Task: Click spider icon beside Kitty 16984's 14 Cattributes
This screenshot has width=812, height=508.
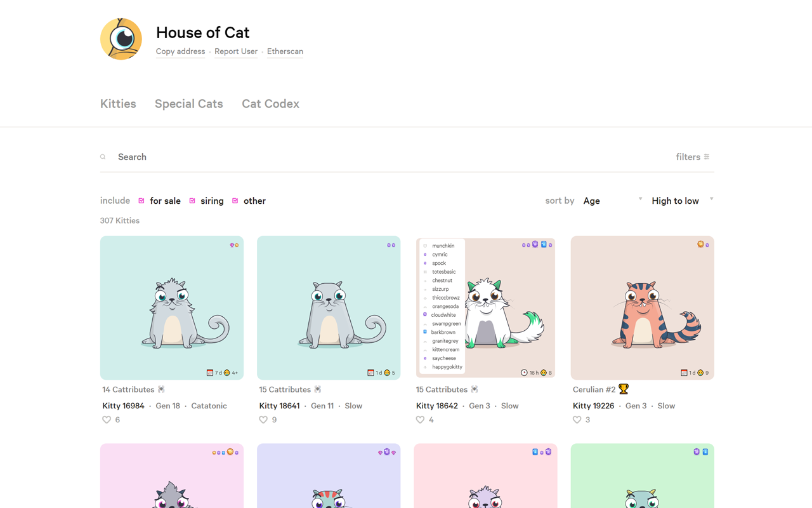Action: tap(161, 389)
